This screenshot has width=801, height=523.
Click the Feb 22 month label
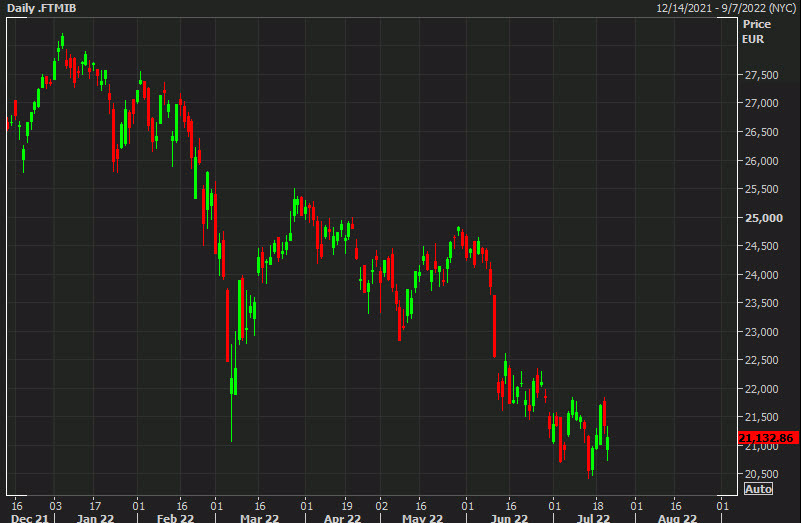[x=175, y=518]
